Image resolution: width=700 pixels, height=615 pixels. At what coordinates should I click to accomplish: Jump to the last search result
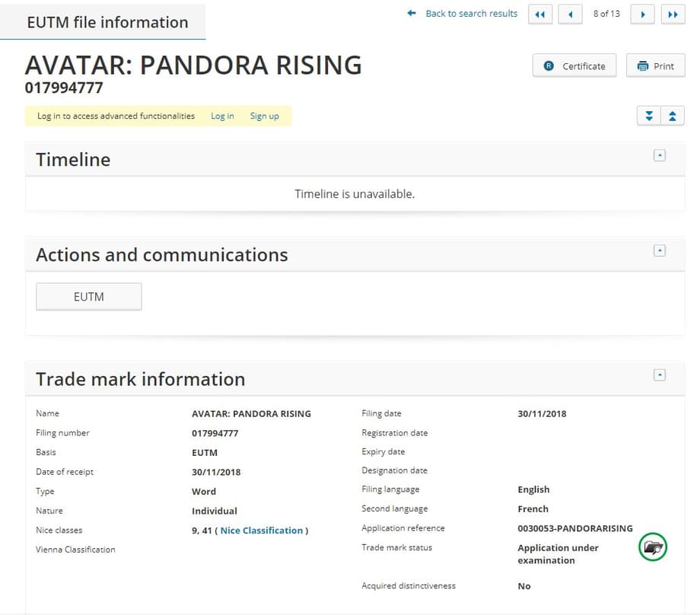coord(673,14)
